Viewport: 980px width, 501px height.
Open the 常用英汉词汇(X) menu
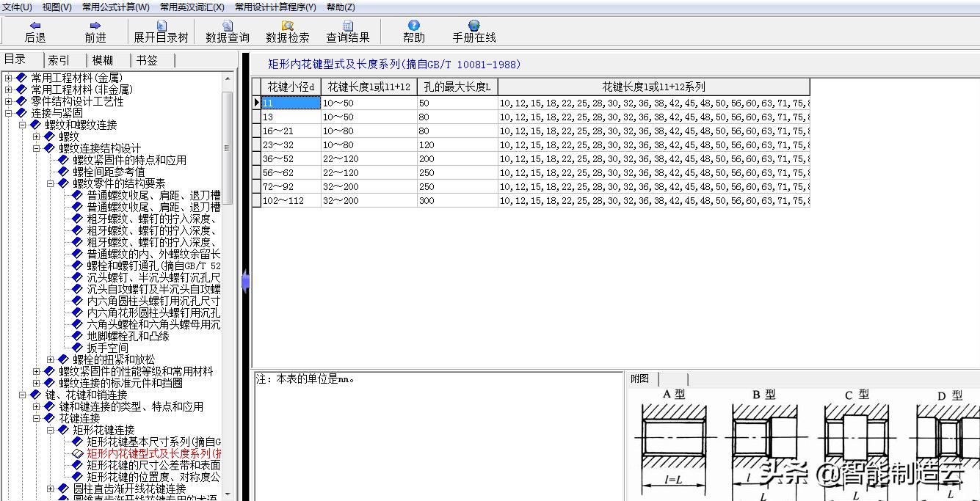(192, 7)
